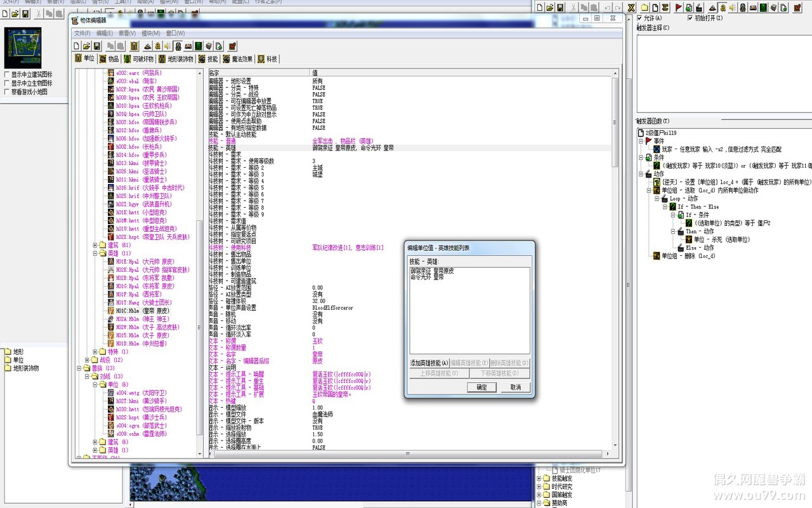Click the Test Map icon in Object Editor toolbar
The height and width of the screenshot is (508, 812).
click(233, 46)
